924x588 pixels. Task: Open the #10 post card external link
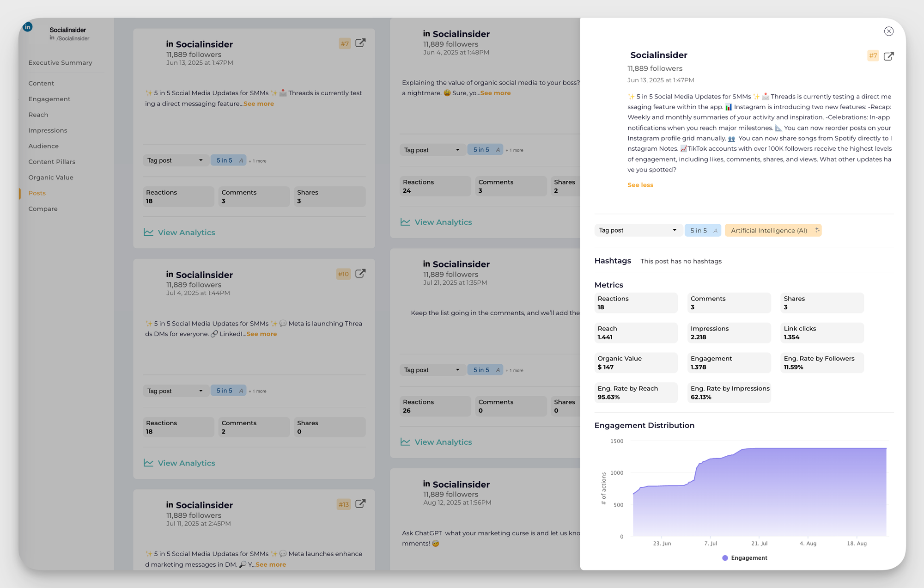point(360,274)
